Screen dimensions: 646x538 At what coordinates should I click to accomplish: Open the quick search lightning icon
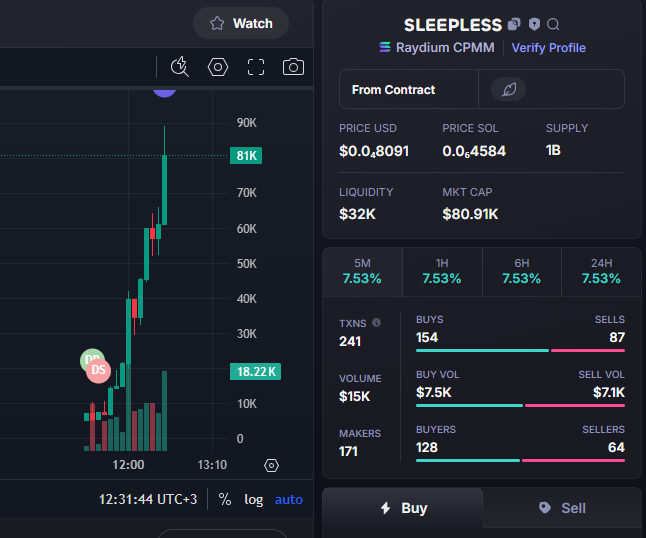[180, 67]
